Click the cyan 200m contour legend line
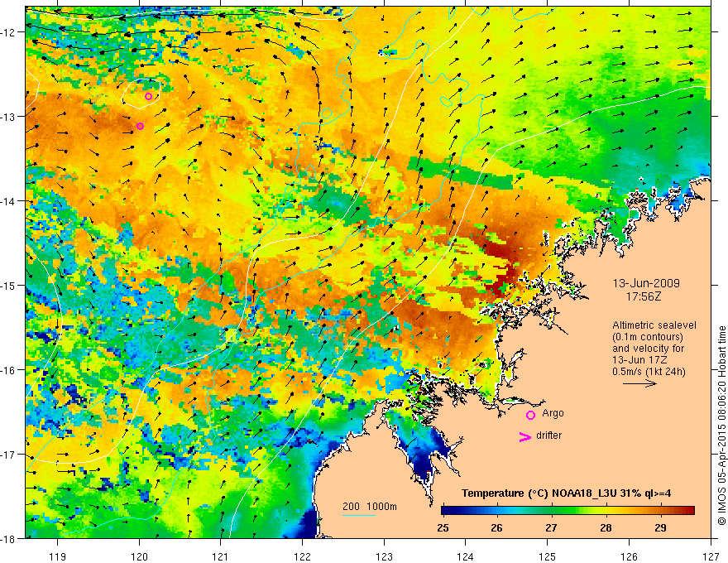The height and width of the screenshot is (563, 728). 359,516
